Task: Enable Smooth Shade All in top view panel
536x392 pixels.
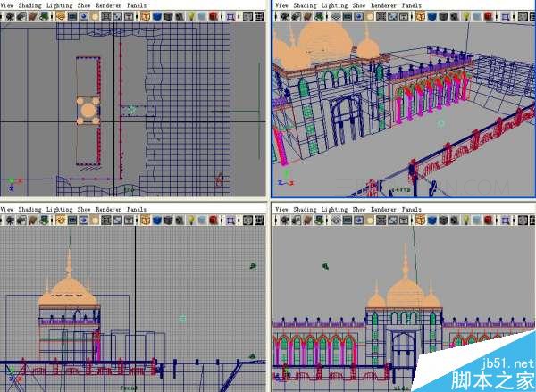Action: coord(157,16)
